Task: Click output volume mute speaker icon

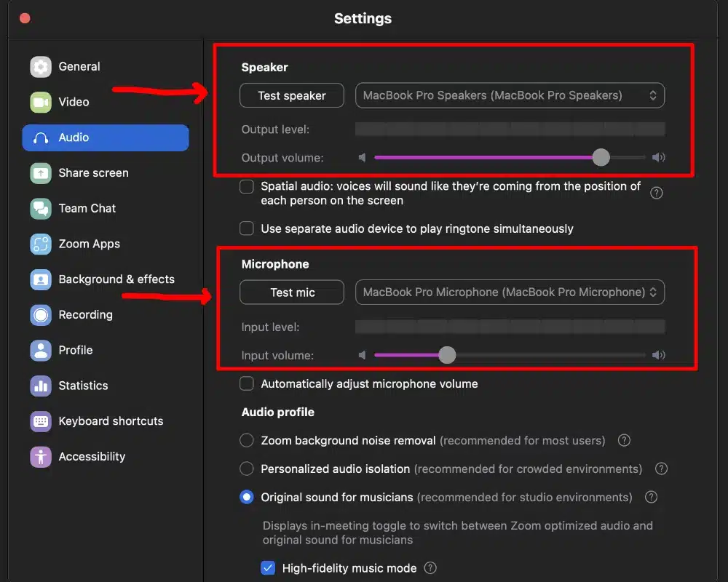Action: point(362,158)
